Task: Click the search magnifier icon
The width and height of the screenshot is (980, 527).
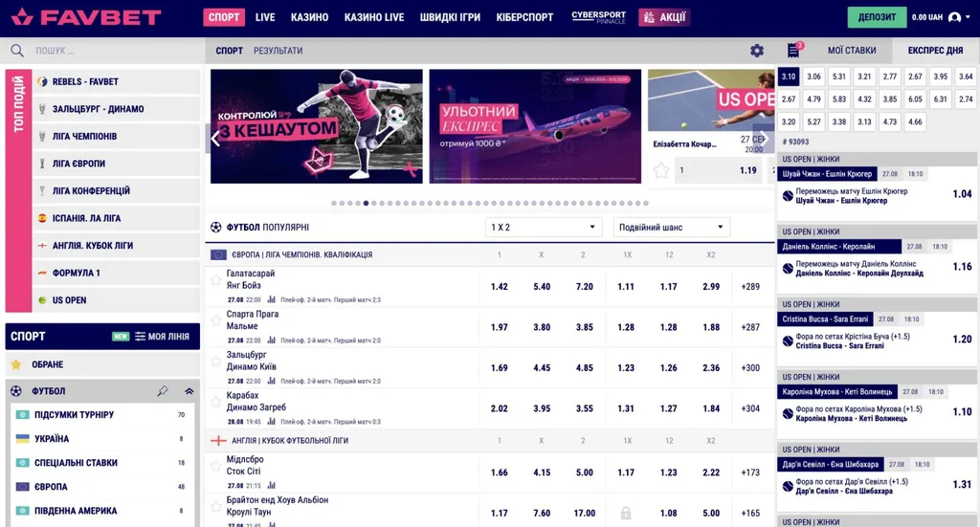Action: click(x=17, y=51)
